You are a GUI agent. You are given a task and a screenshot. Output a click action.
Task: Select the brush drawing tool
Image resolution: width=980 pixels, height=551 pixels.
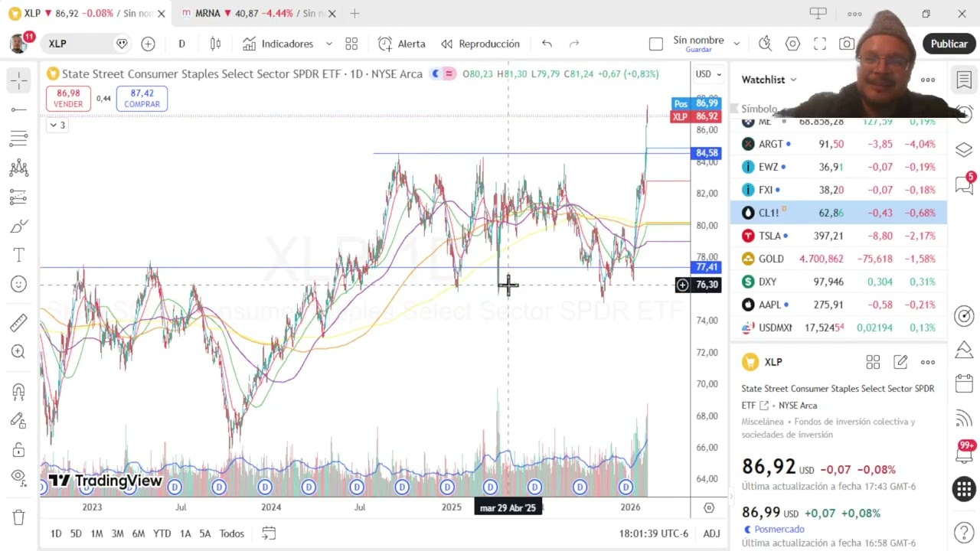coord(19,227)
